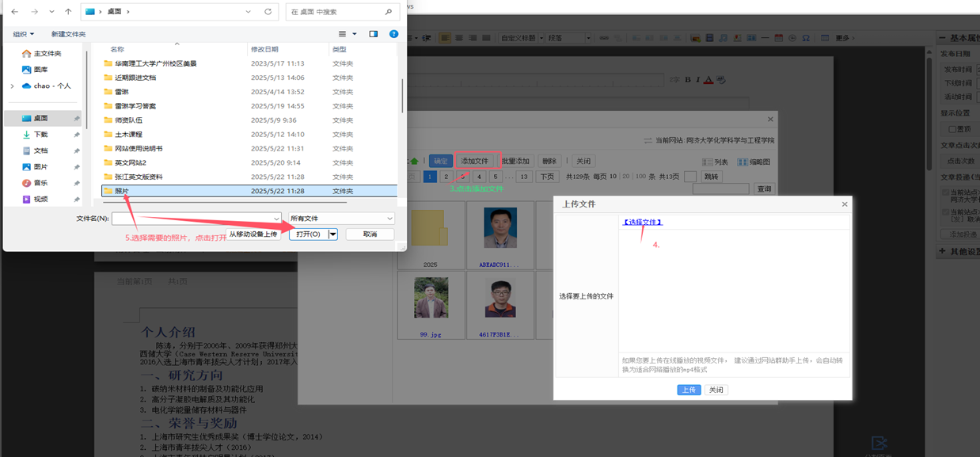The image size is (980, 457).
Task: Toggle the 置顶 checkbox
Action: coord(953,129)
